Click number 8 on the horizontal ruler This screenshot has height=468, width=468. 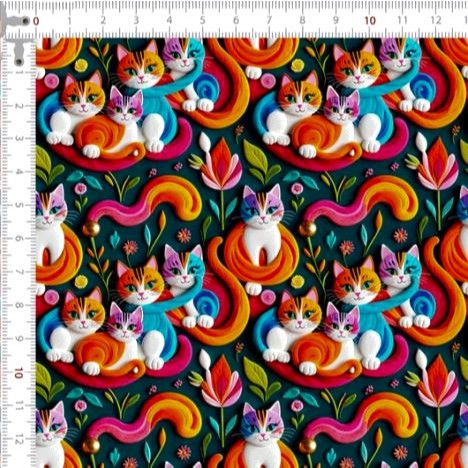302,21
